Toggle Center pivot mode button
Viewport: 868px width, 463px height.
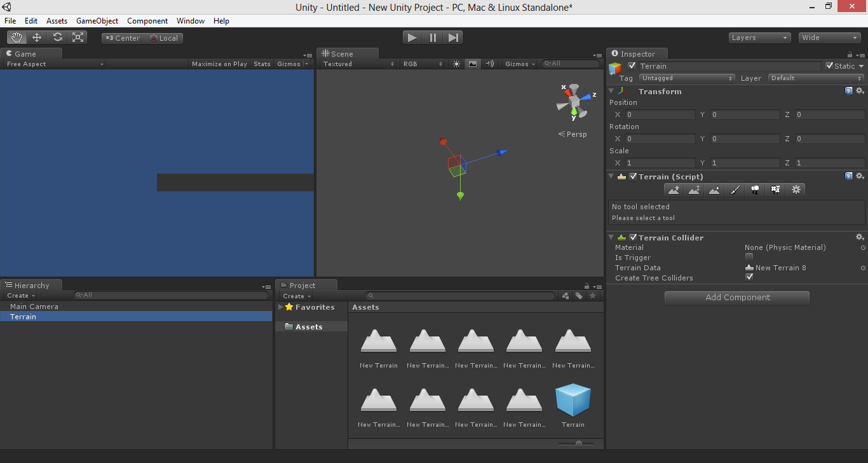click(x=123, y=38)
